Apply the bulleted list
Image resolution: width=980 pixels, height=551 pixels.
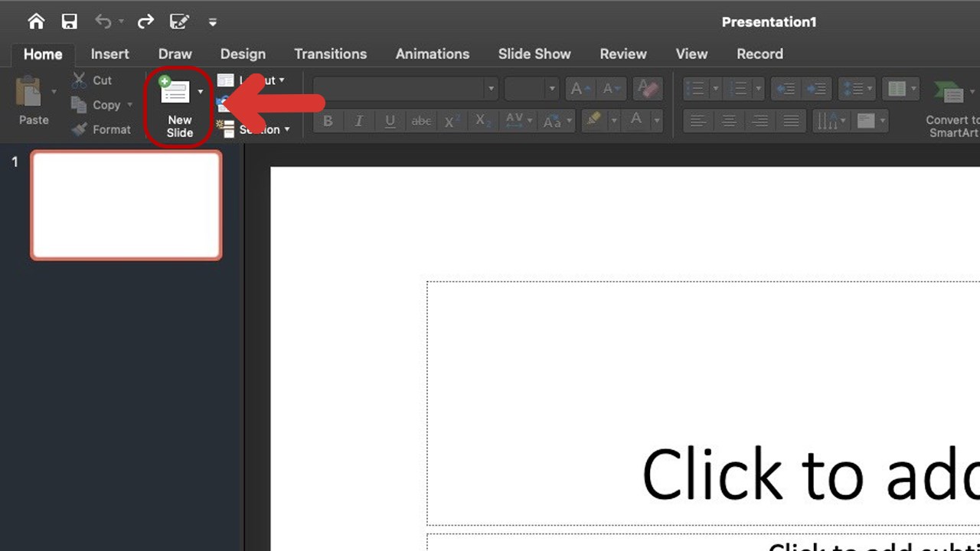point(694,90)
